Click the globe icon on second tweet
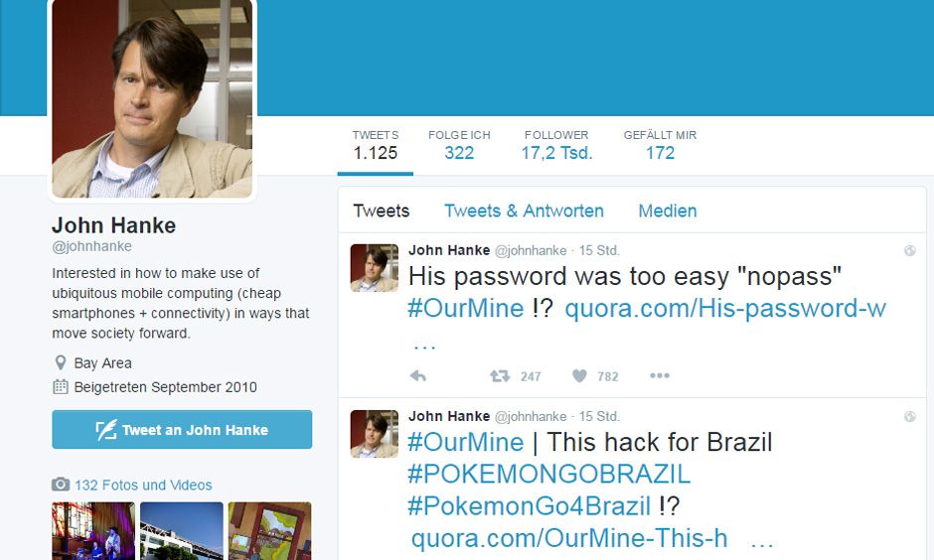The height and width of the screenshot is (560, 934). pyautogui.click(x=909, y=417)
